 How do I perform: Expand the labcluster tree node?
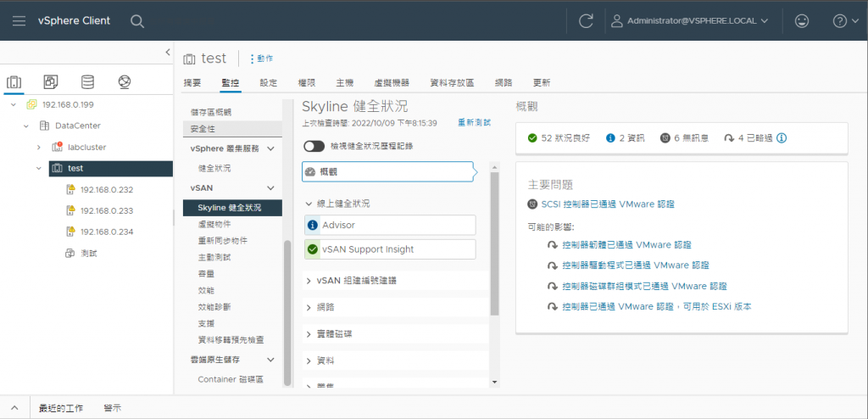pyautogui.click(x=39, y=147)
